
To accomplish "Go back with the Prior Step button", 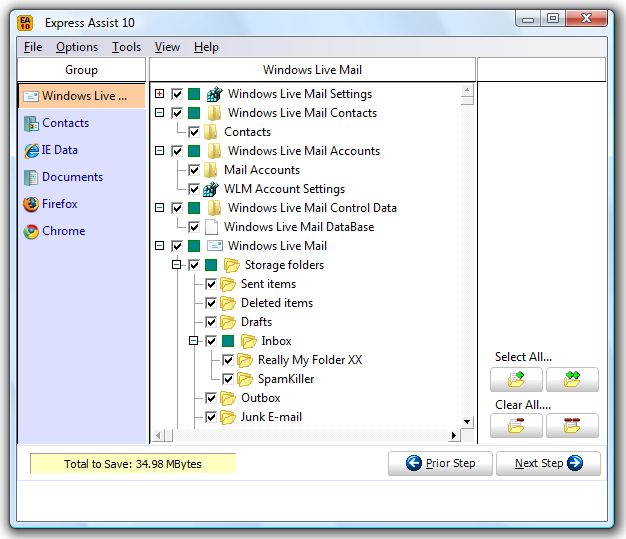I will pos(440,463).
